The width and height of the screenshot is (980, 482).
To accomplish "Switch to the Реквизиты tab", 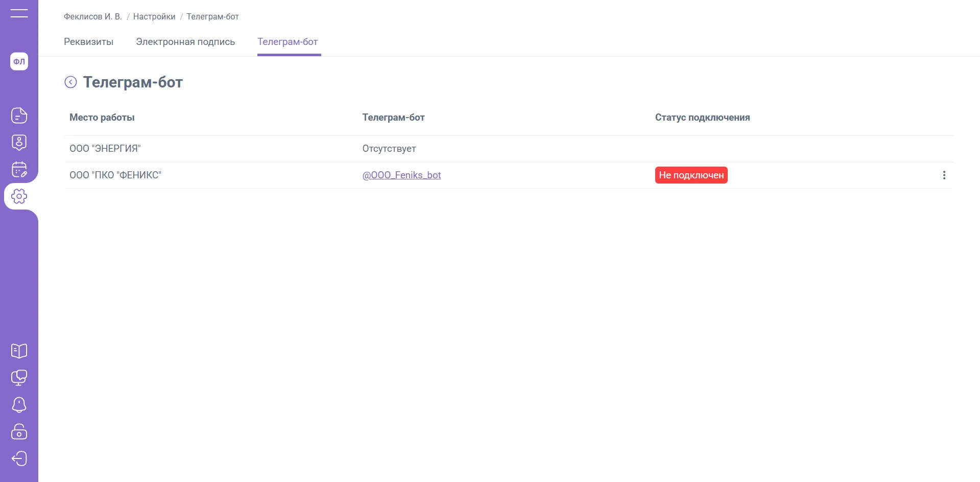I will point(88,42).
